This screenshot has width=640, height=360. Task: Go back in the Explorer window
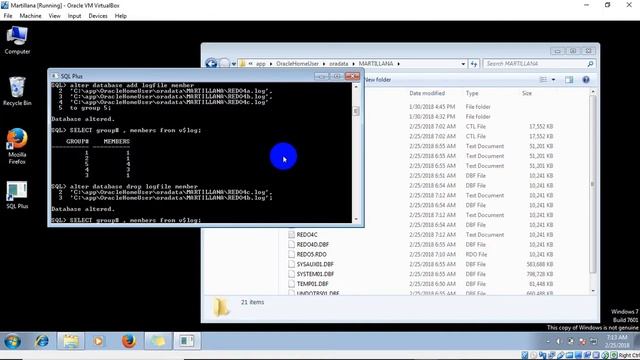pos(211,64)
